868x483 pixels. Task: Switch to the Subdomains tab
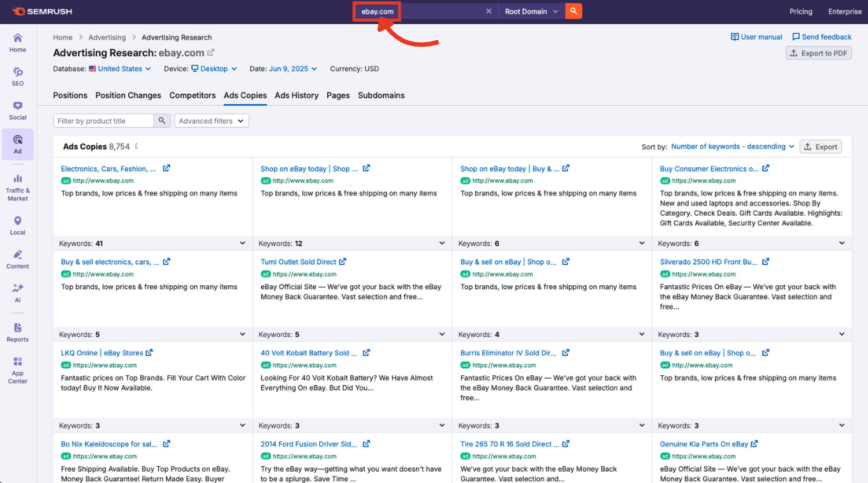(381, 95)
